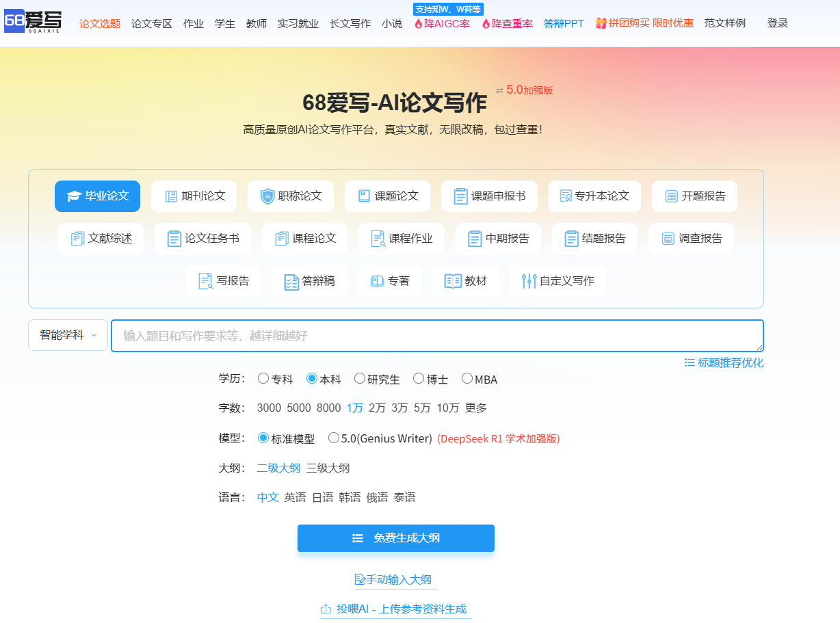This screenshot has width=840, height=623.
Task: Click the 手动输入大纲 link
Action: [x=394, y=579]
